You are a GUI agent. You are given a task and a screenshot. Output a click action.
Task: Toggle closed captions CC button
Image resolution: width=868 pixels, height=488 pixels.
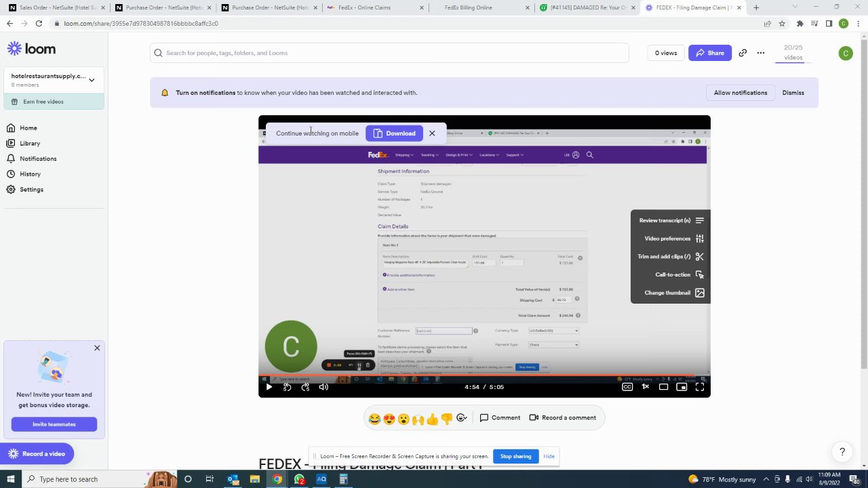click(x=627, y=387)
